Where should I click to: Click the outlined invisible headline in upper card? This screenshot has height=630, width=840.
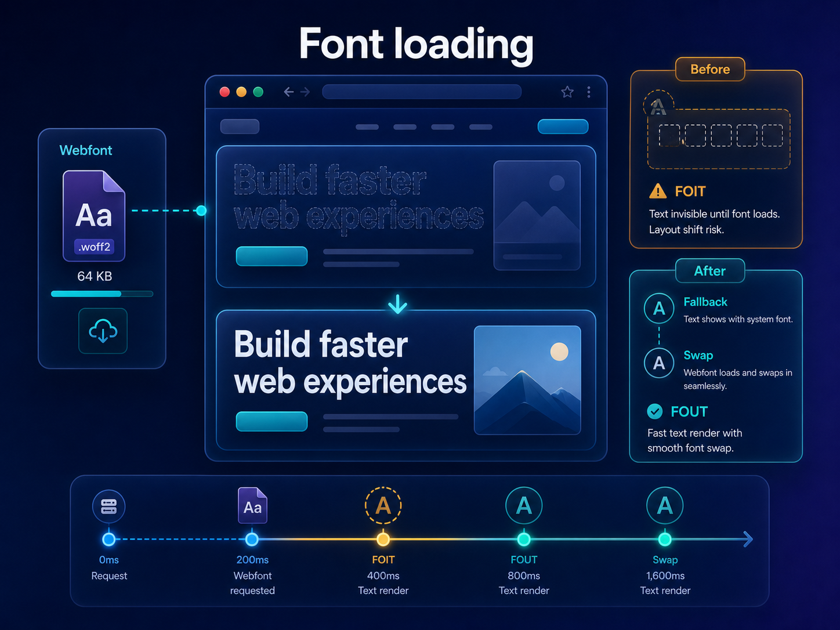tap(359, 198)
